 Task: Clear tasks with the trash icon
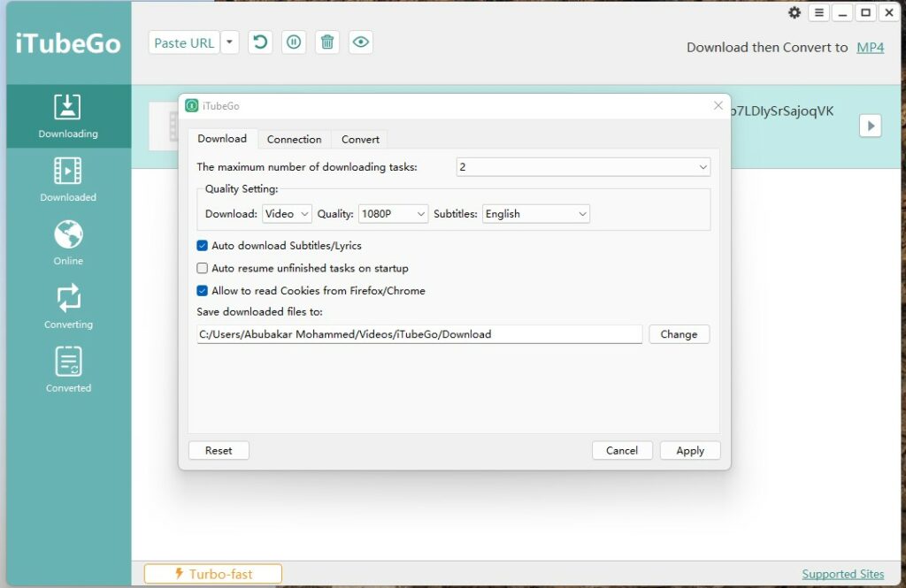326,42
